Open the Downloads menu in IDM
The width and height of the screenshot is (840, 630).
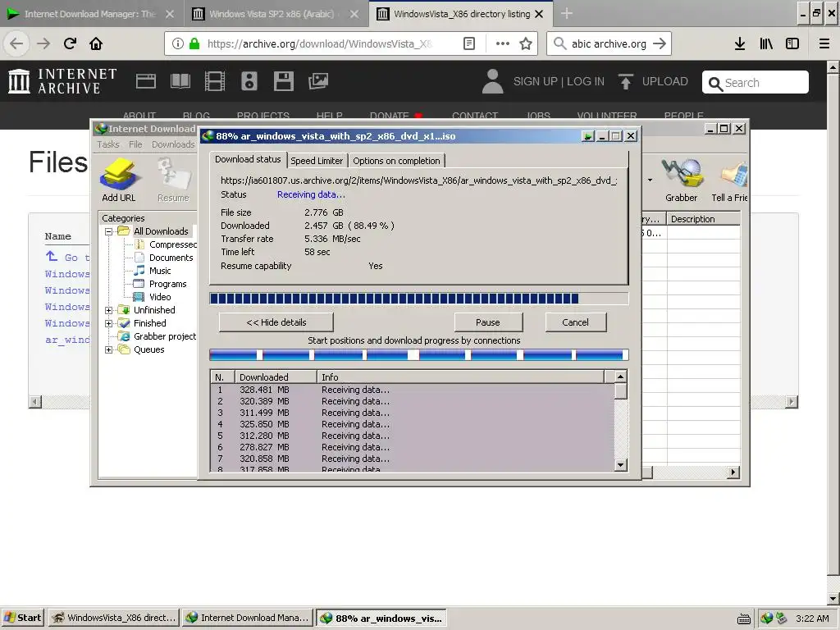click(x=173, y=144)
